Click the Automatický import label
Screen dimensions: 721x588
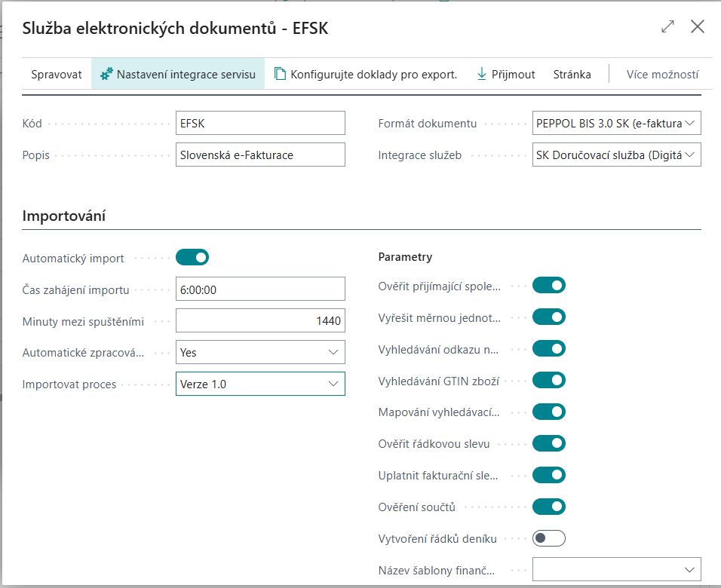[x=73, y=259]
